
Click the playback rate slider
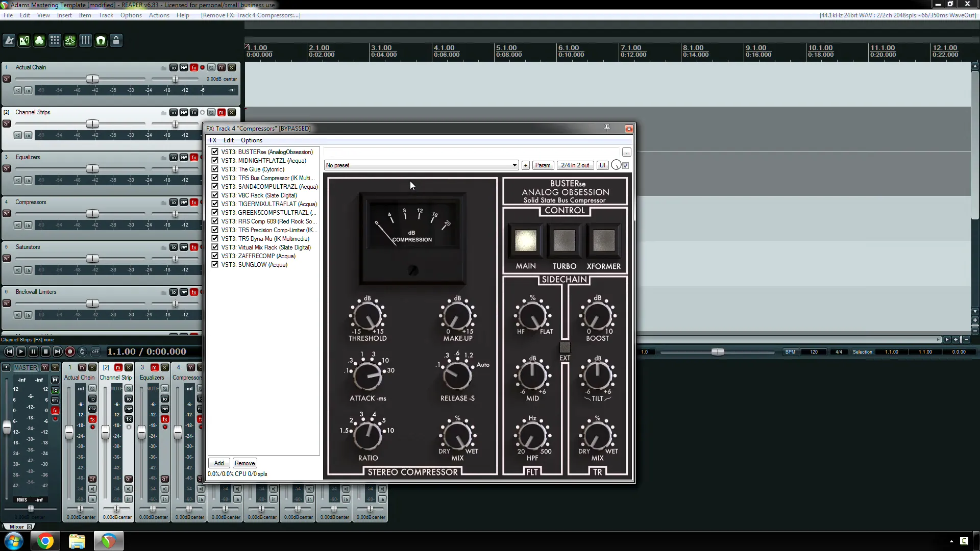[x=718, y=352]
